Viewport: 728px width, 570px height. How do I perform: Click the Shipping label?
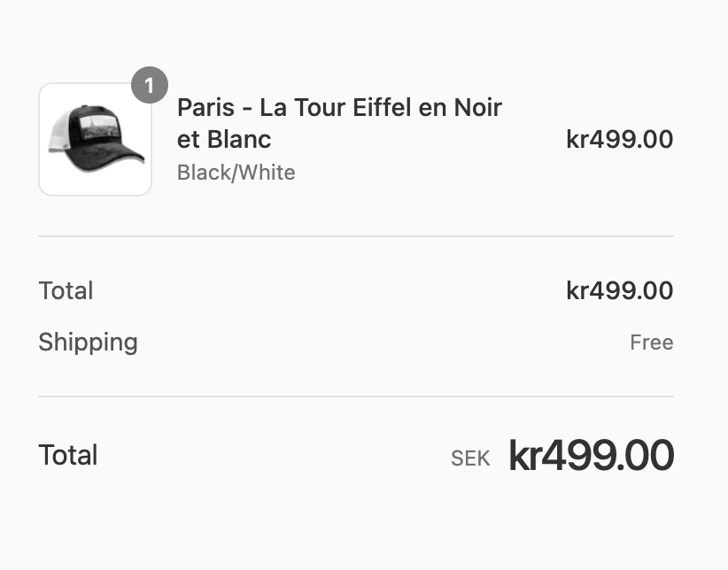point(88,343)
